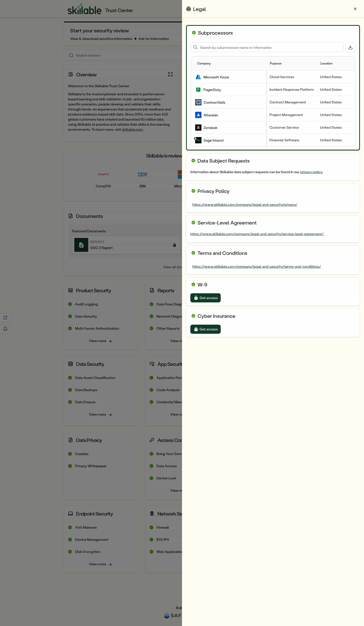
Task: Open the Other Reports item
Action: click(168, 328)
